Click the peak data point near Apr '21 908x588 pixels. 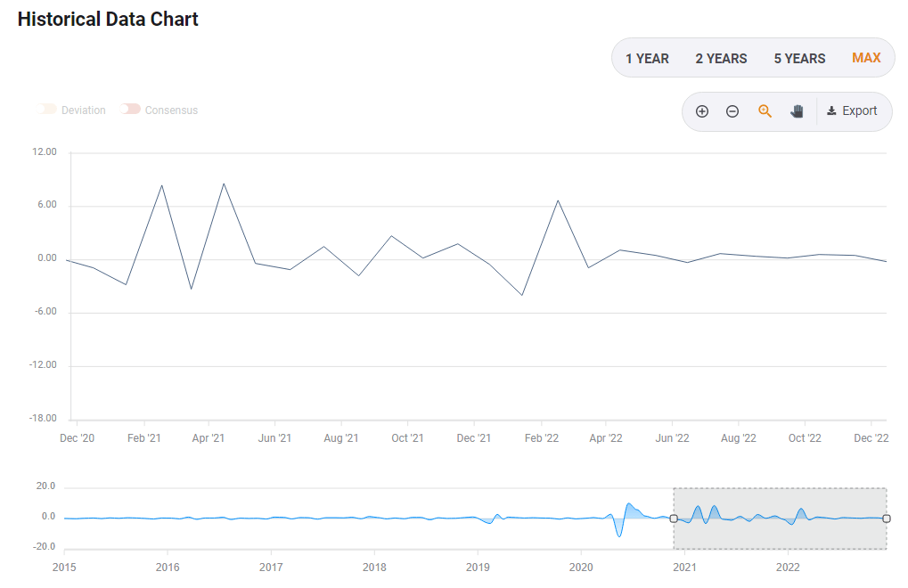(224, 184)
